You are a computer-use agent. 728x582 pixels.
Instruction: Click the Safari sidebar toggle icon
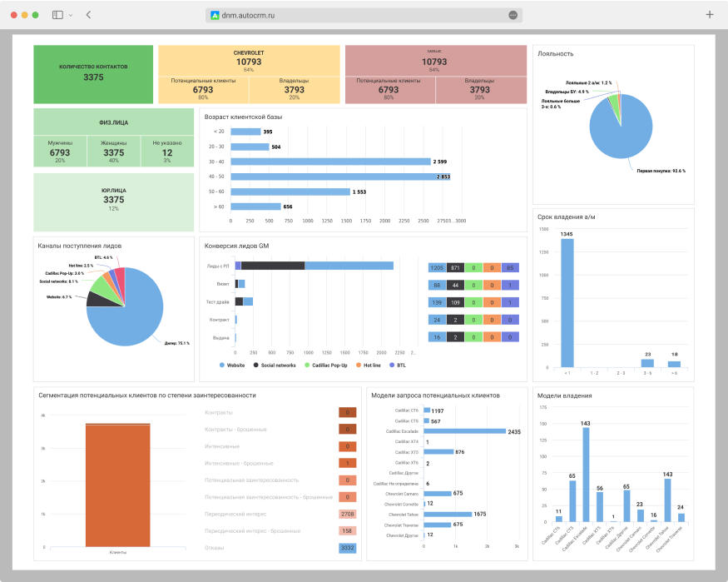click(x=57, y=15)
